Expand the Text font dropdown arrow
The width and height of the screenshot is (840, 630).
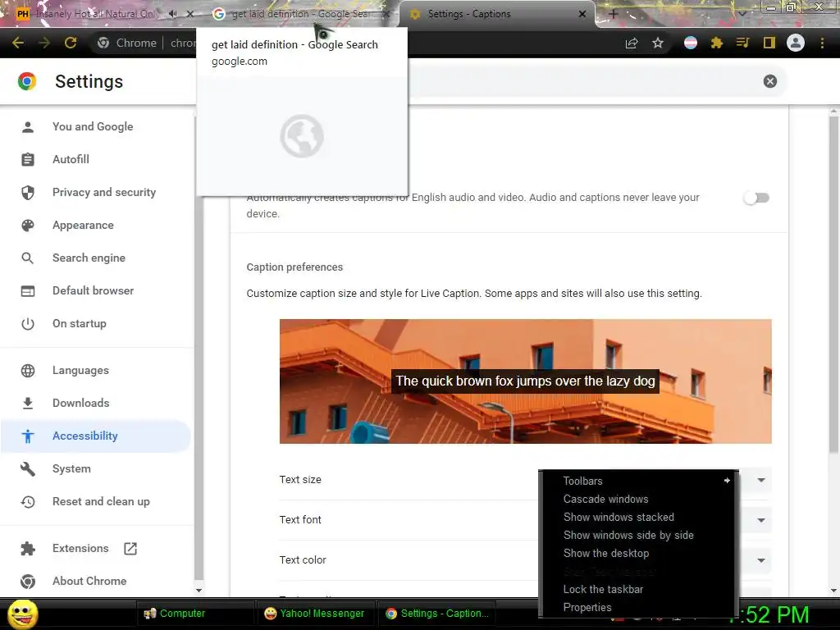click(761, 520)
